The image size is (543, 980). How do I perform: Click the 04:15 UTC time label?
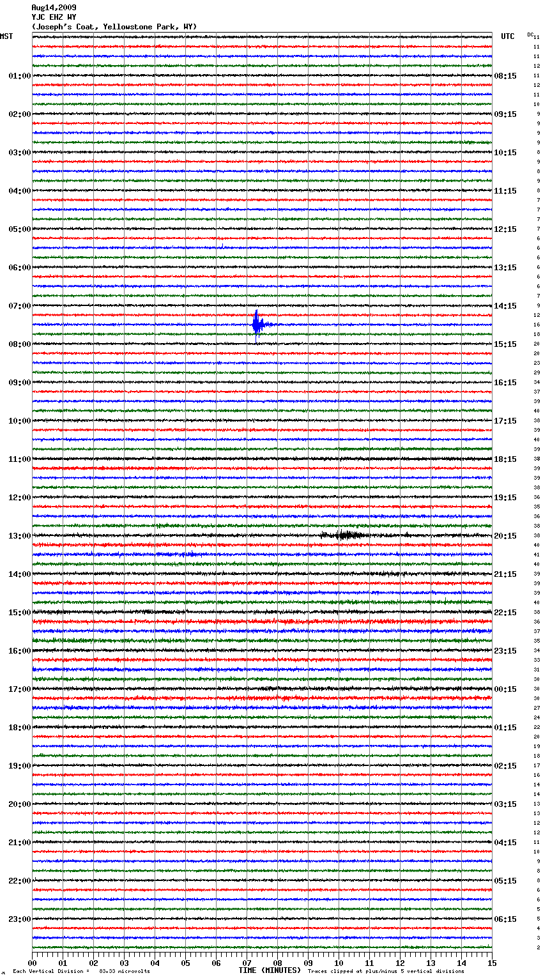505,843
